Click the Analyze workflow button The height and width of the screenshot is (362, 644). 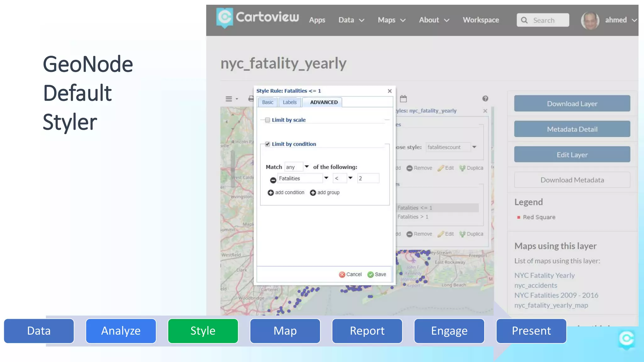click(x=121, y=331)
